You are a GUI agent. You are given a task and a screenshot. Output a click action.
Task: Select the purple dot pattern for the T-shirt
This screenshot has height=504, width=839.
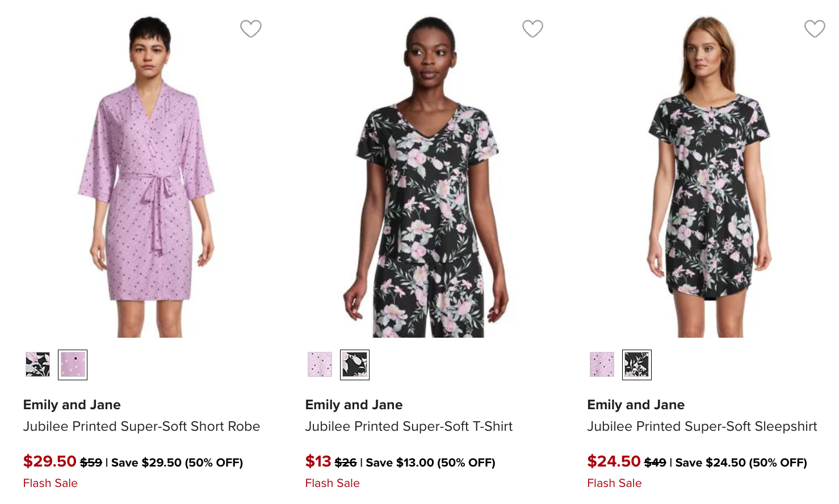(x=320, y=365)
